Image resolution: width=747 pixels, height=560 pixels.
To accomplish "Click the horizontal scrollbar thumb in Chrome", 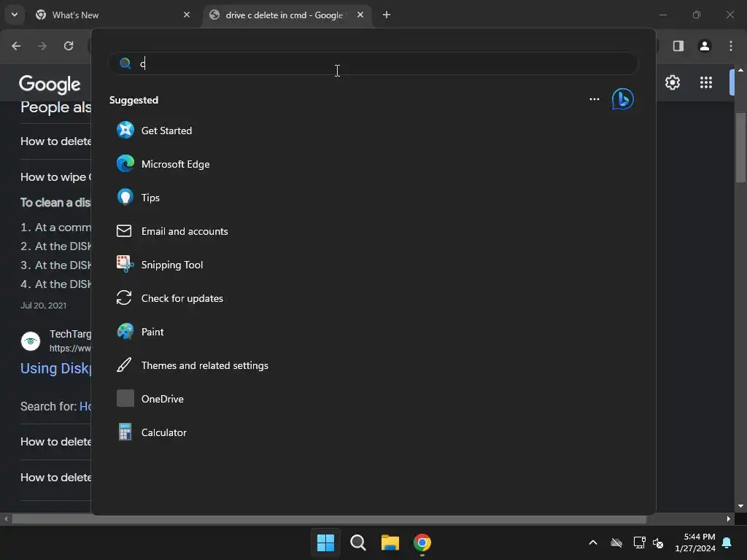I will click(x=329, y=519).
